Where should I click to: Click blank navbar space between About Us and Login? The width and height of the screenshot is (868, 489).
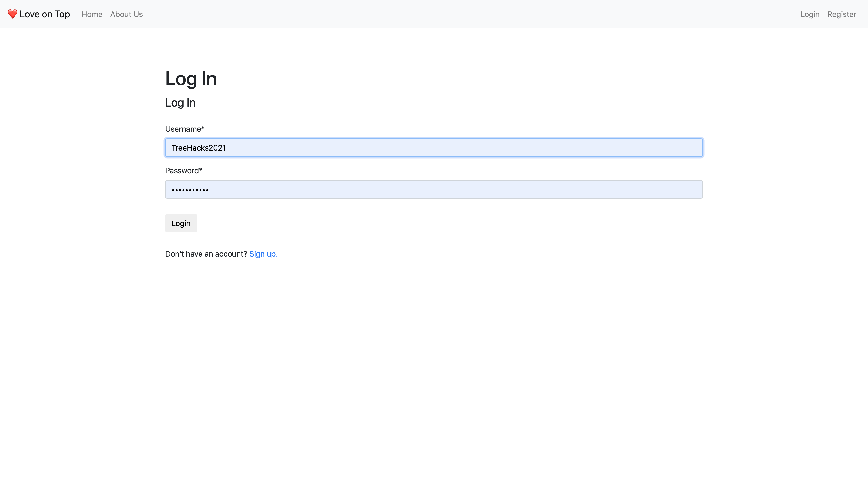pyautogui.click(x=472, y=14)
